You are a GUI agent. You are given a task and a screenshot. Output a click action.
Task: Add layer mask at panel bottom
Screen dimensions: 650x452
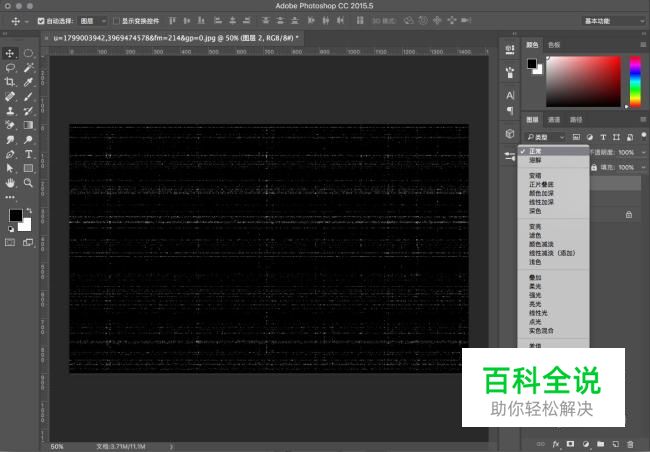(x=571, y=444)
